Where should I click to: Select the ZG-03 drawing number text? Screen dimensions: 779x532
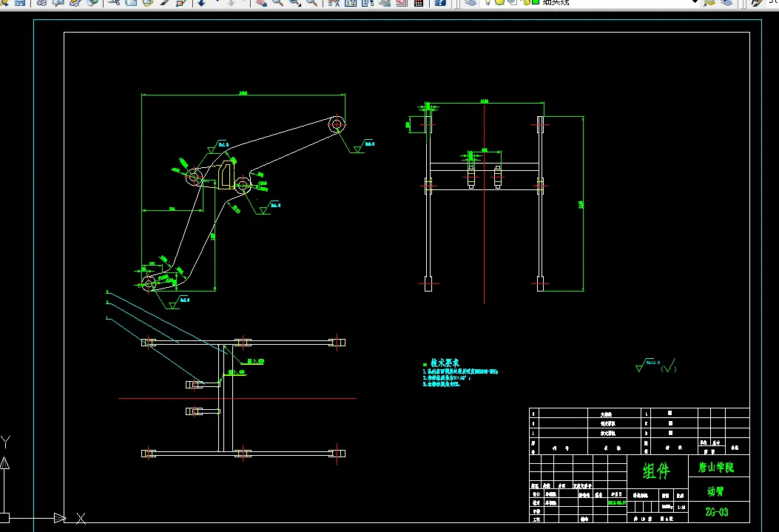[x=717, y=511]
